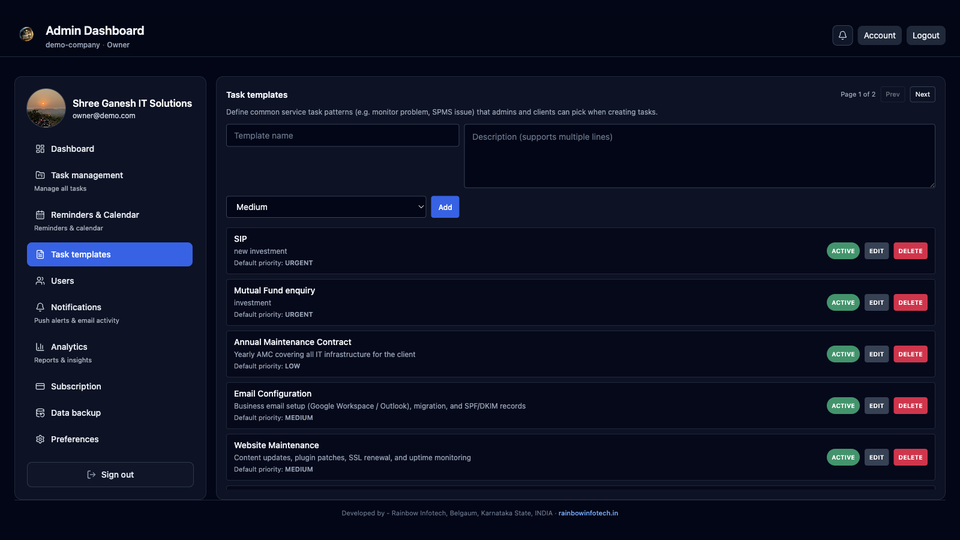Toggle Active status for Mutual Fund enquiry

pos(843,302)
